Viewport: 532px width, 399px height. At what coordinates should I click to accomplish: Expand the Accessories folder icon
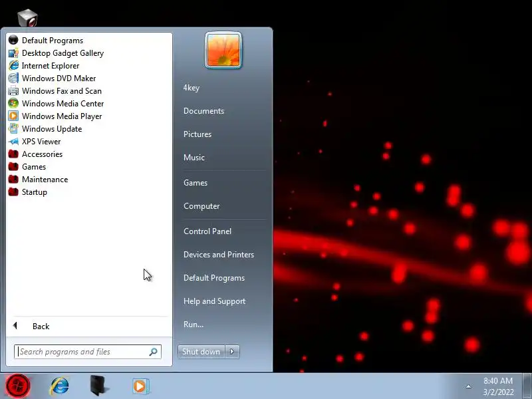13,154
